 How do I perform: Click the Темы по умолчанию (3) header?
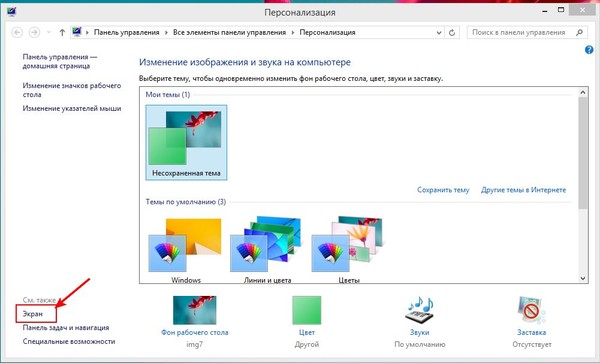point(186,202)
